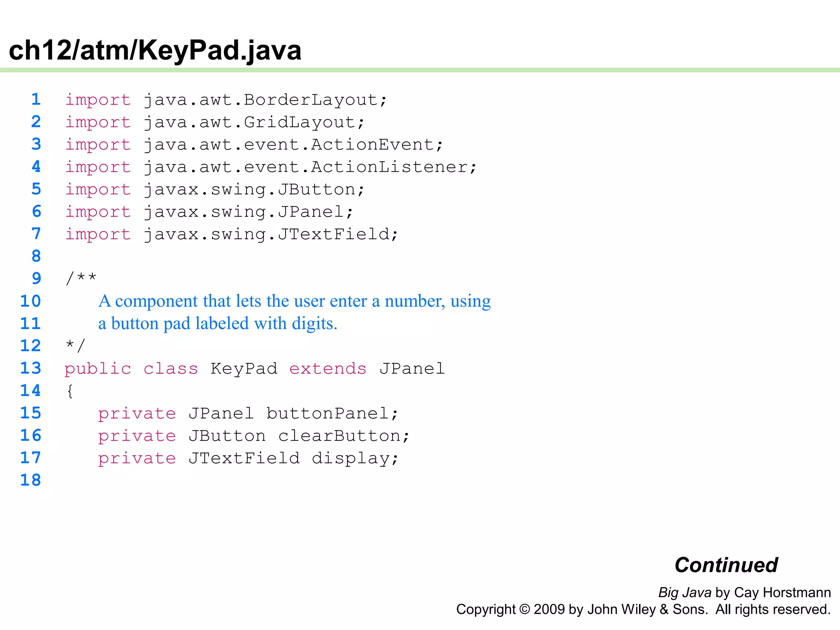Image resolution: width=840 pixels, height=630 pixels.
Task: Click the 'Continued' label
Action: pyautogui.click(x=726, y=565)
